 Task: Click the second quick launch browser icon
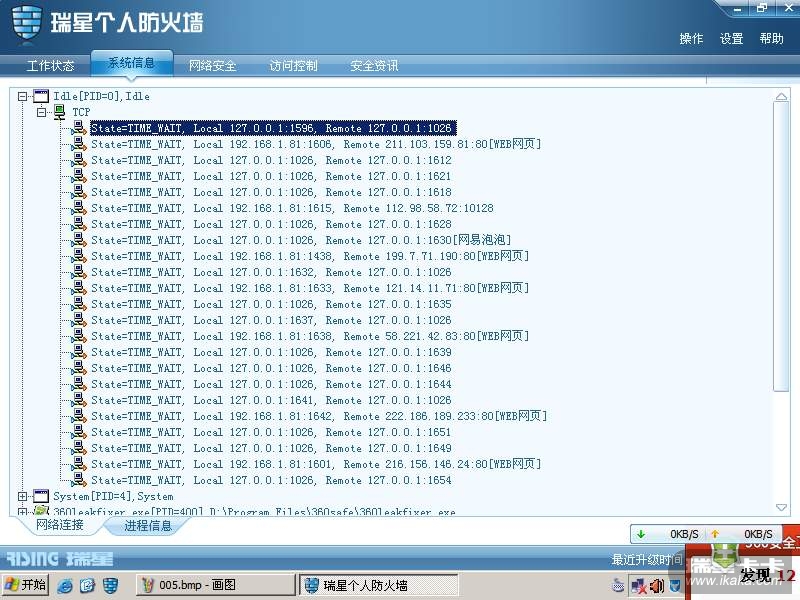pyautogui.click(x=87, y=585)
